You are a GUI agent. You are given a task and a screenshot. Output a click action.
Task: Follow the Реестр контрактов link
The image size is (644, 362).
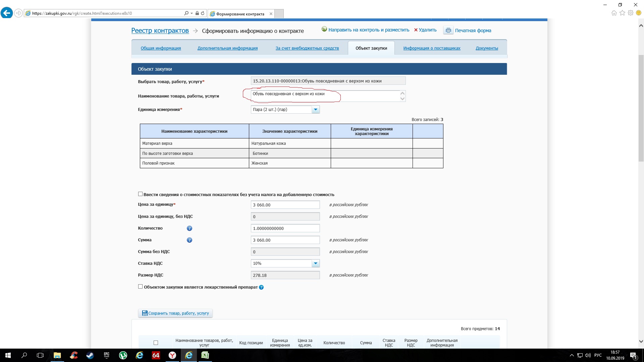pos(160,31)
